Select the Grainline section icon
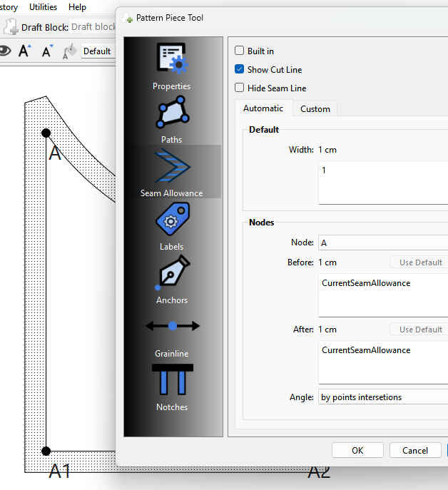The height and width of the screenshot is (490, 448). pyautogui.click(x=171, y=332)
